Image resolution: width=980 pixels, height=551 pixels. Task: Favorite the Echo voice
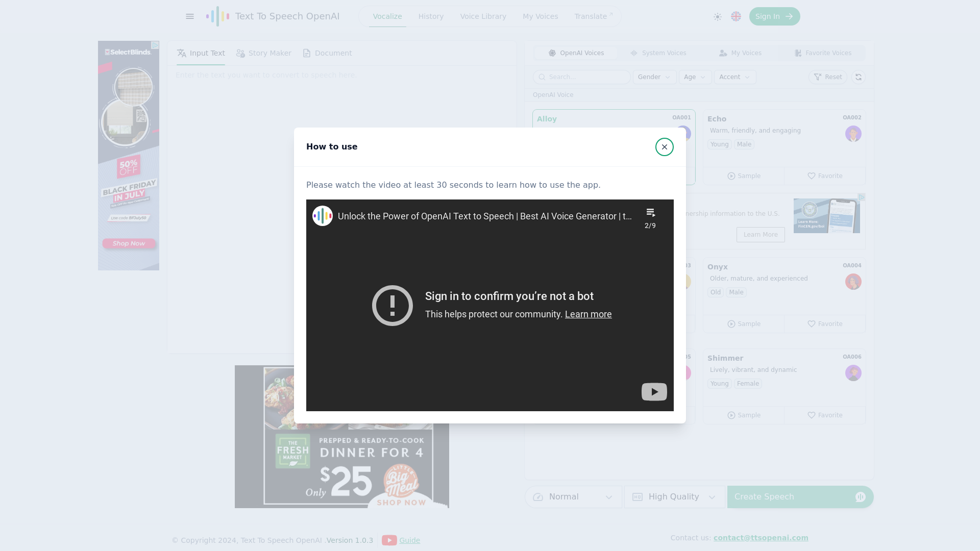[x=825, y=176]
